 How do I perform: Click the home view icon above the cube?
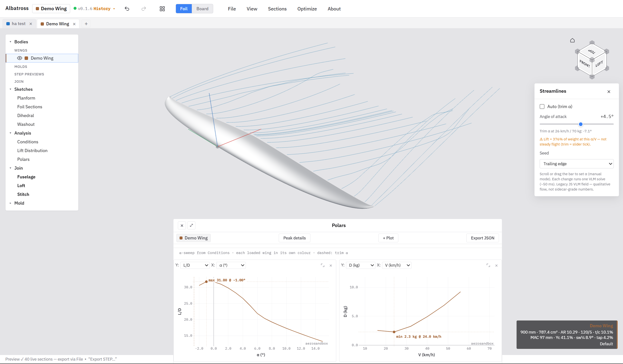572,40
